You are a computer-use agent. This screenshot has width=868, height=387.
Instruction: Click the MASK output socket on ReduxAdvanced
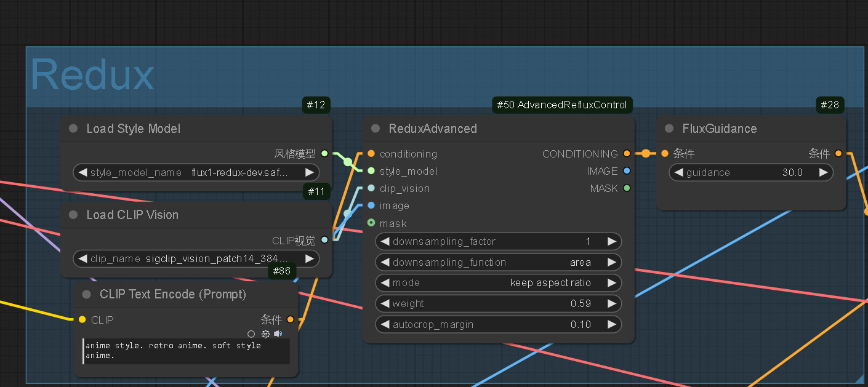[627, 188]
